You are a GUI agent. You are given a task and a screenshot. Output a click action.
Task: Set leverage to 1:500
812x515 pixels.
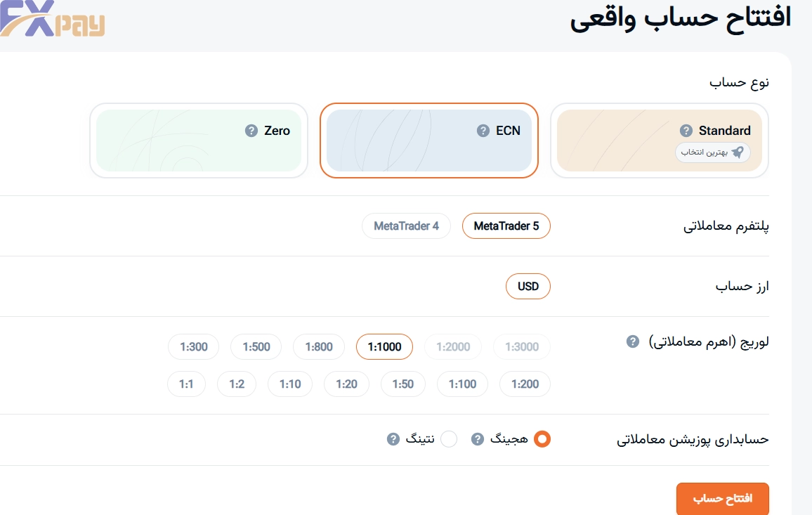(256, 346)
